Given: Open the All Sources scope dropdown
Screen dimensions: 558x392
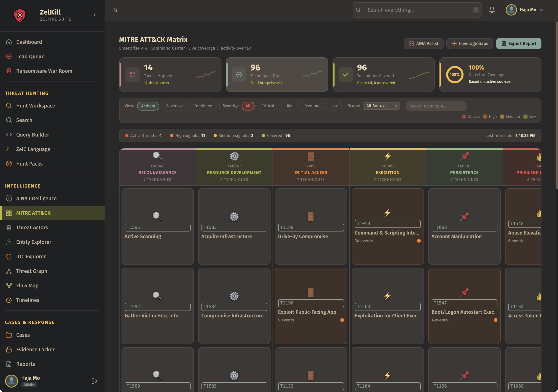Looking at the screenshot, I should (x=381, y=106).
